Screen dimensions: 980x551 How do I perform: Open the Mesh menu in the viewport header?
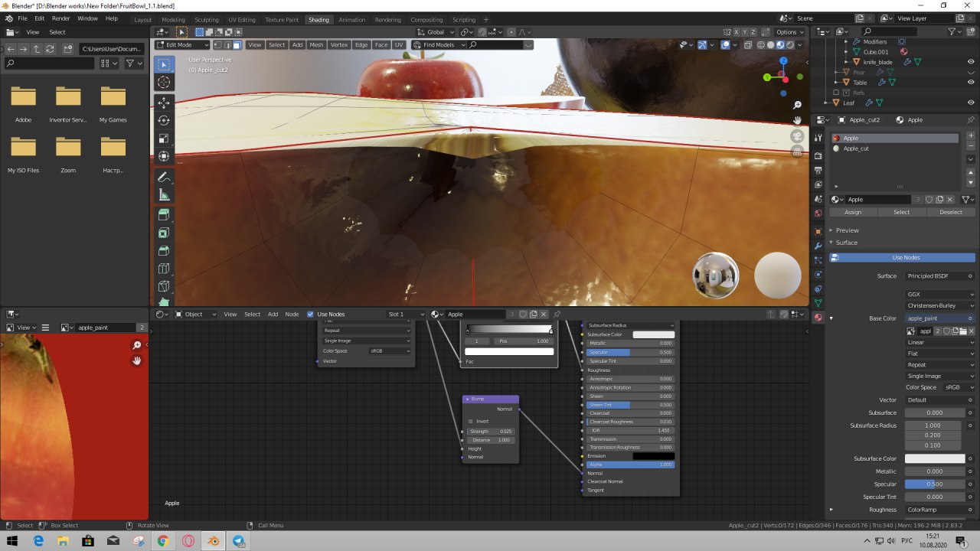316,45
